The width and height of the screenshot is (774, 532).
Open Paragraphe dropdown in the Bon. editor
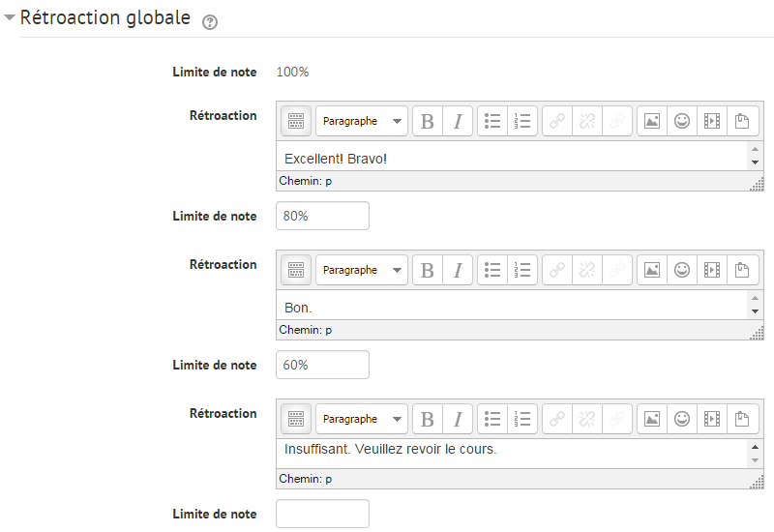tap(361, 270)
